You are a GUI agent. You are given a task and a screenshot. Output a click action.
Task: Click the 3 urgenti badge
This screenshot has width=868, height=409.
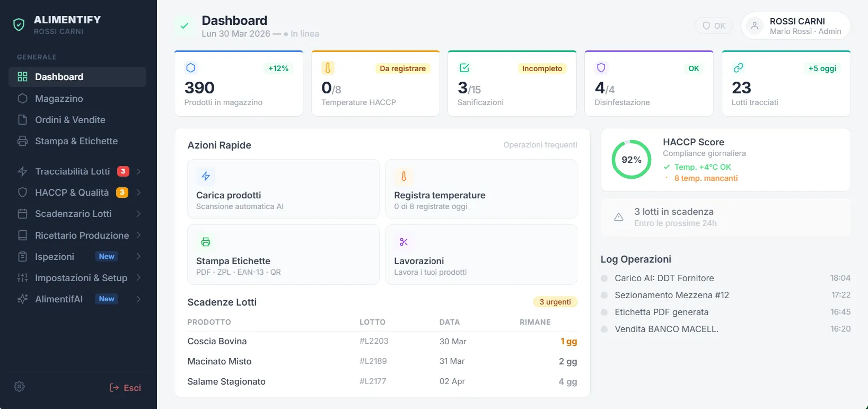[555, 302]
